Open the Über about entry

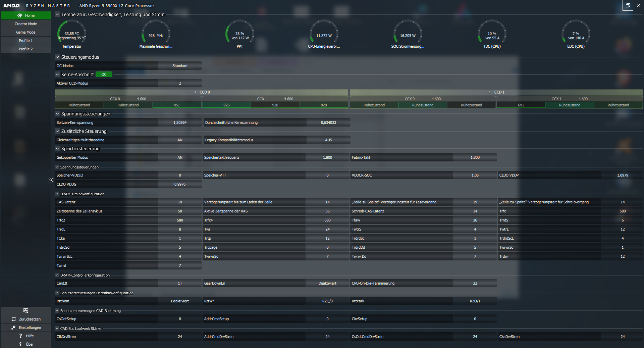(26, 344)
